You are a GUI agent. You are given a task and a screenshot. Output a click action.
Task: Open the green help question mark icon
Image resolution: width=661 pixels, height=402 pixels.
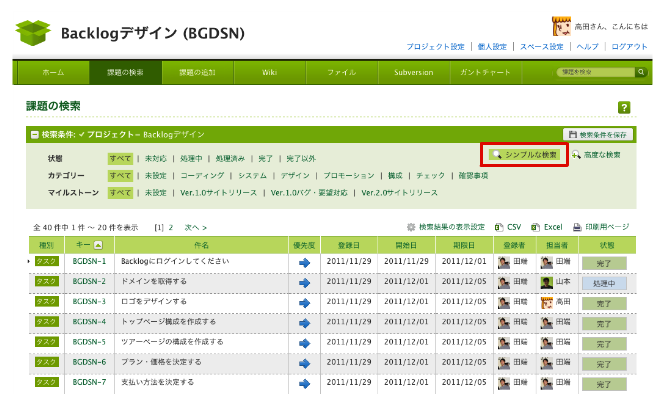pos(624,107)
